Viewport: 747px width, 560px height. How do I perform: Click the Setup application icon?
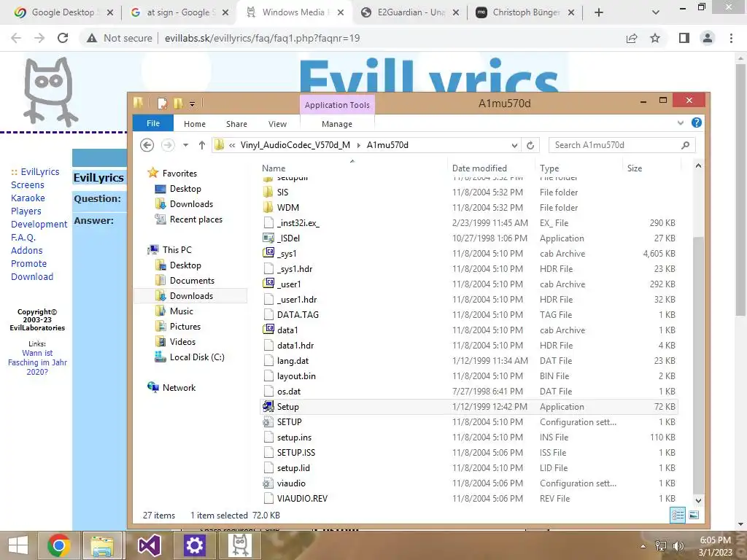click(268, 406)
